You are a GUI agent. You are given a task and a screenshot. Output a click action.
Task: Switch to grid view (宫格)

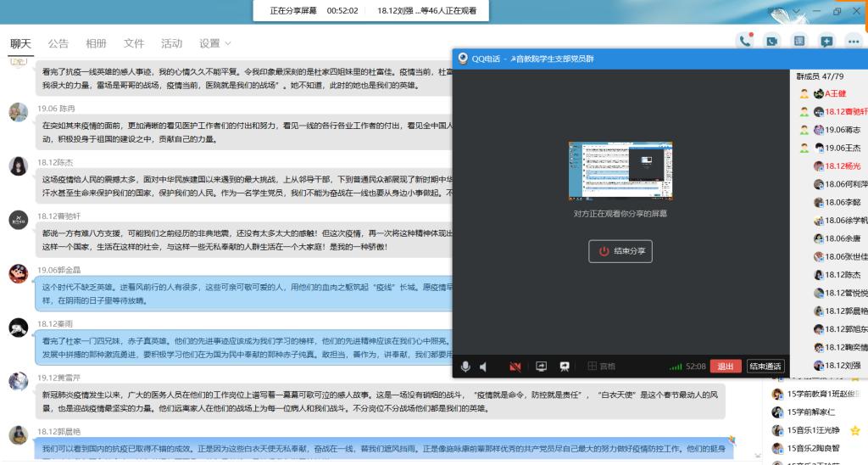pos(601,367)
